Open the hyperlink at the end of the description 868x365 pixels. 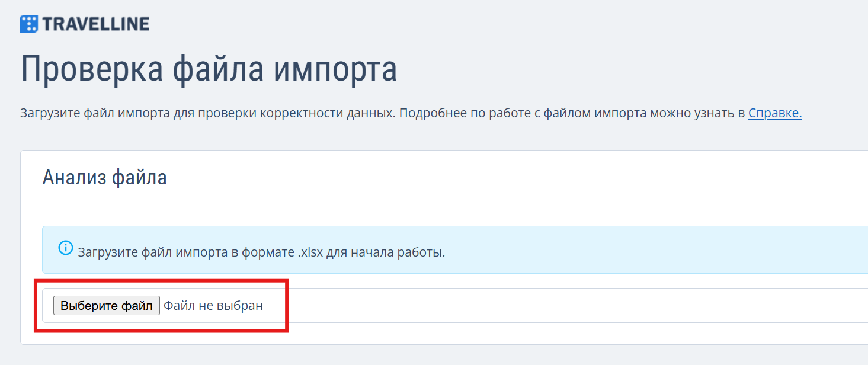tap(774, 113)
